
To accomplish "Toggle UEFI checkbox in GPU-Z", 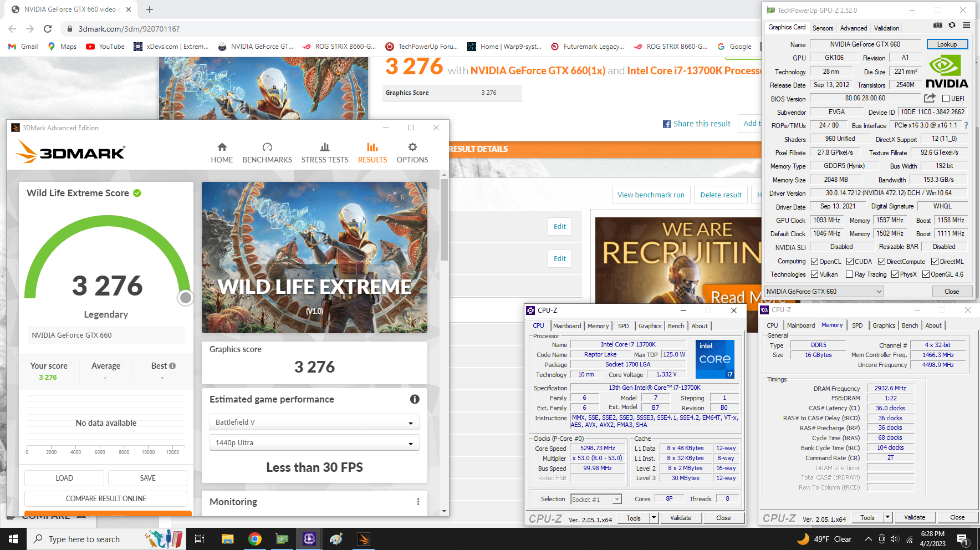I will (946, 99).
